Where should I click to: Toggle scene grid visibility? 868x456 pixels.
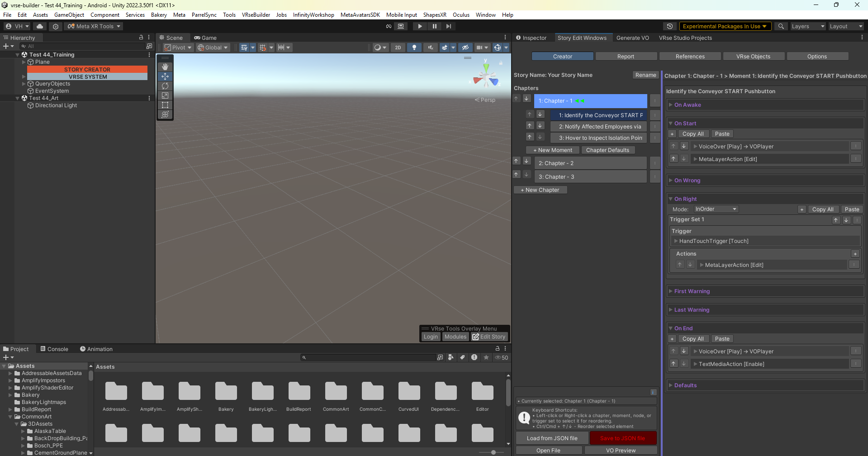click(x=244, y=47)
